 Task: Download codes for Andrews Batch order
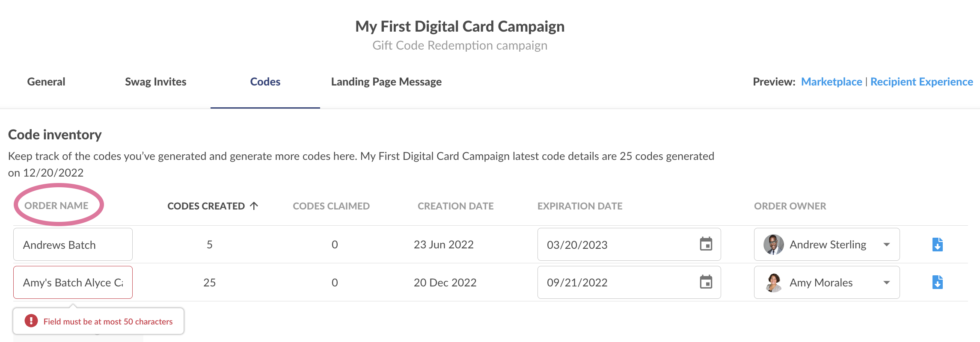[x=937, y=245]
